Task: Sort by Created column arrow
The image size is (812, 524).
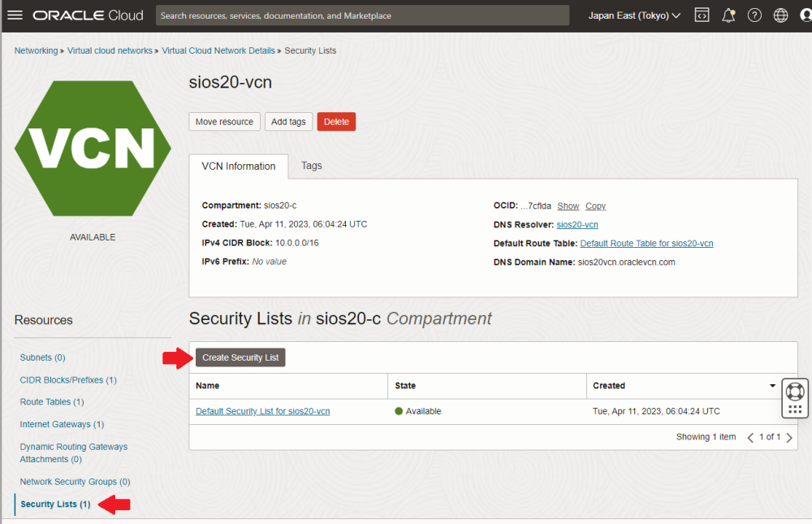Action: tap(772, 386)
